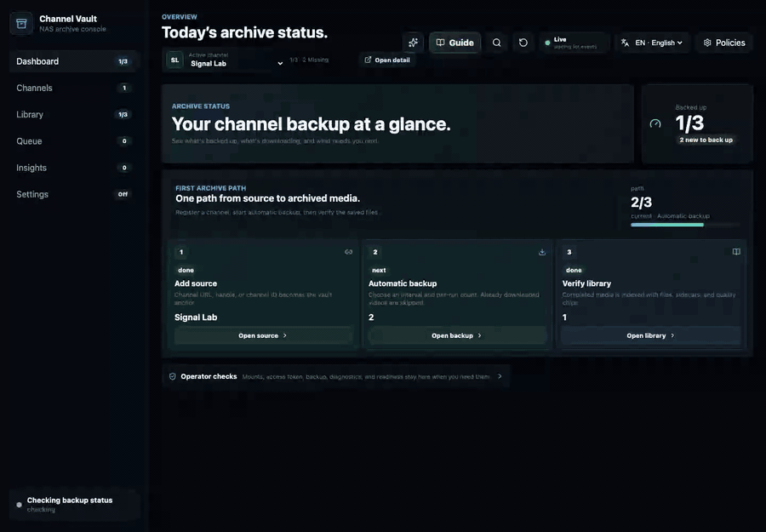Click the external-link icon beside Open detail

(368, 60)
